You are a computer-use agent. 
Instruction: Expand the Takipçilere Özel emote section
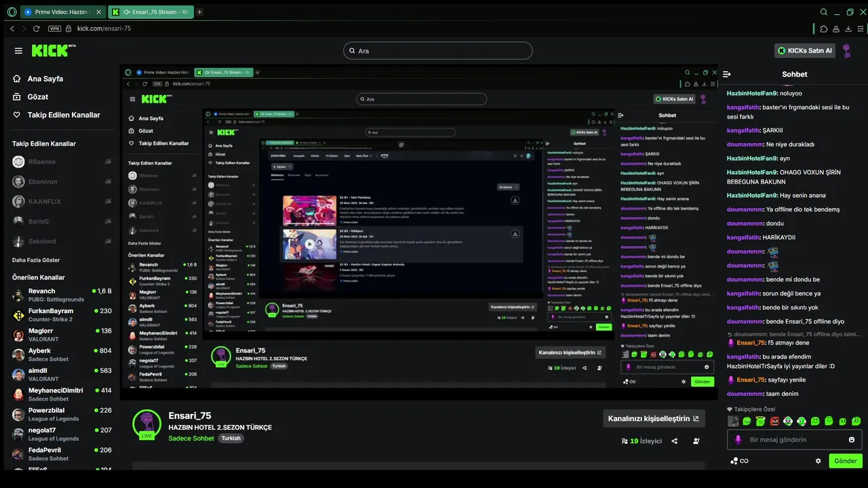tap(751, 409)
